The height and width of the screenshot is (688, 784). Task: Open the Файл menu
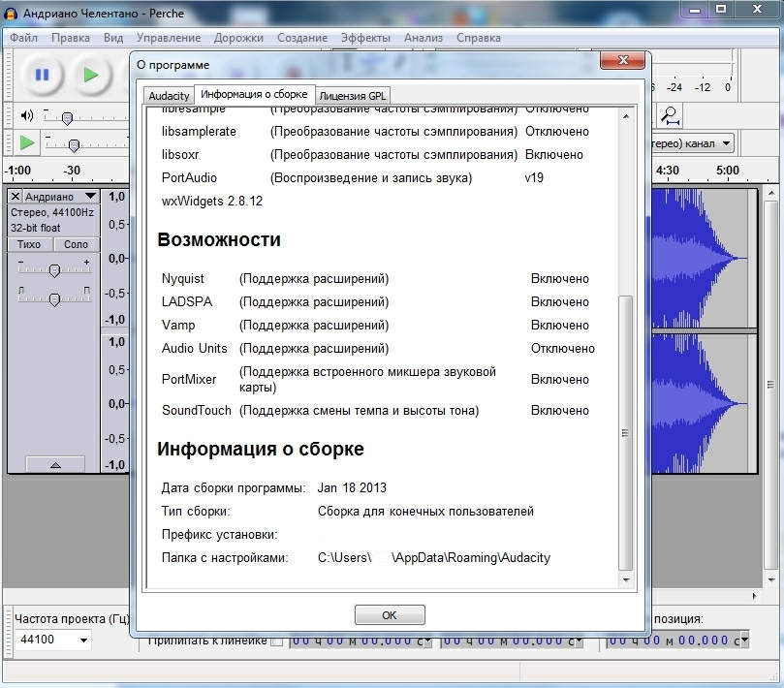[23, 38]
